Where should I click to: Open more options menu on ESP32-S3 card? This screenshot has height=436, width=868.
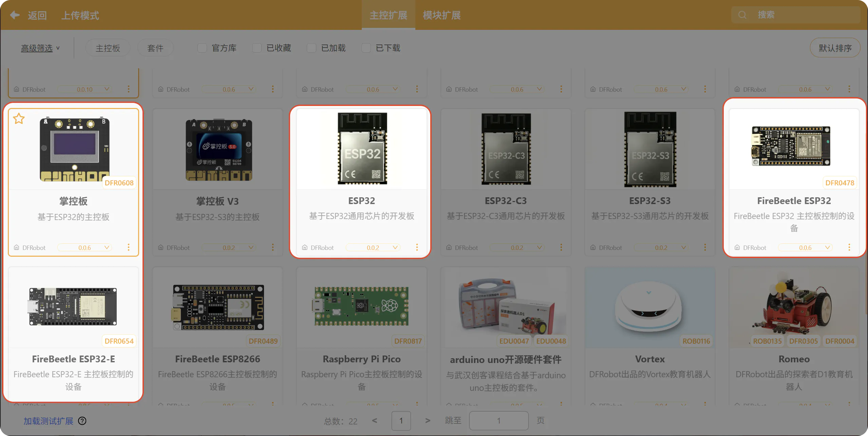point(705,248)
